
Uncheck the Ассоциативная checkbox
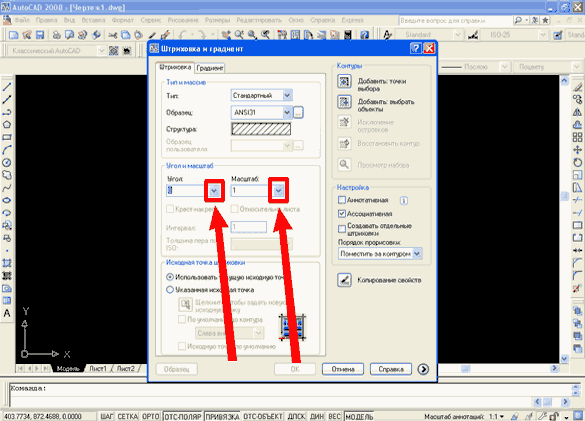[341, 214]
